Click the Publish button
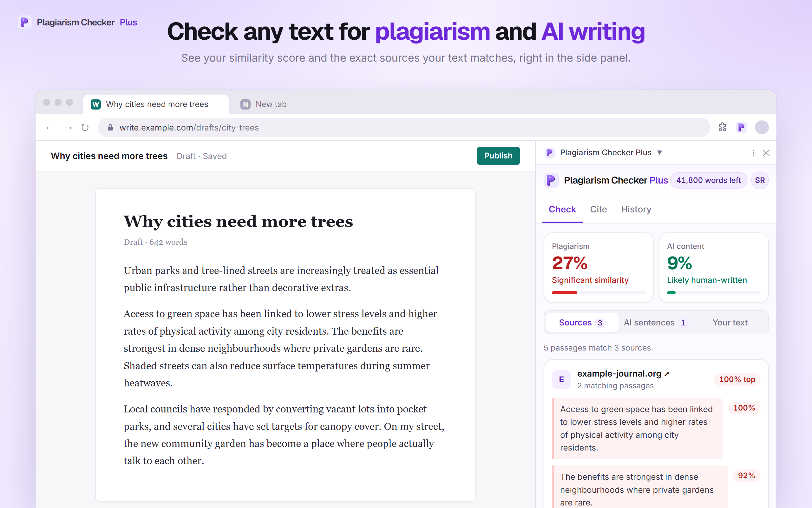Image resolution: width=812 pixels, height=508 pixels. 498,156
